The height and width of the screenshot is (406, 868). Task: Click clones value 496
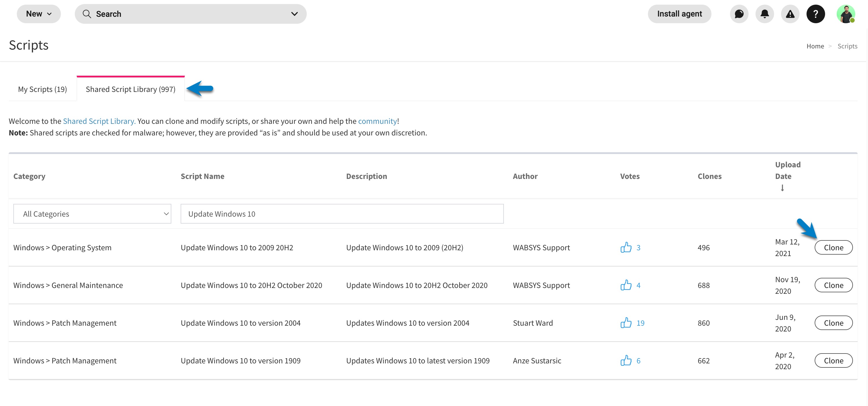click(704, 248)
